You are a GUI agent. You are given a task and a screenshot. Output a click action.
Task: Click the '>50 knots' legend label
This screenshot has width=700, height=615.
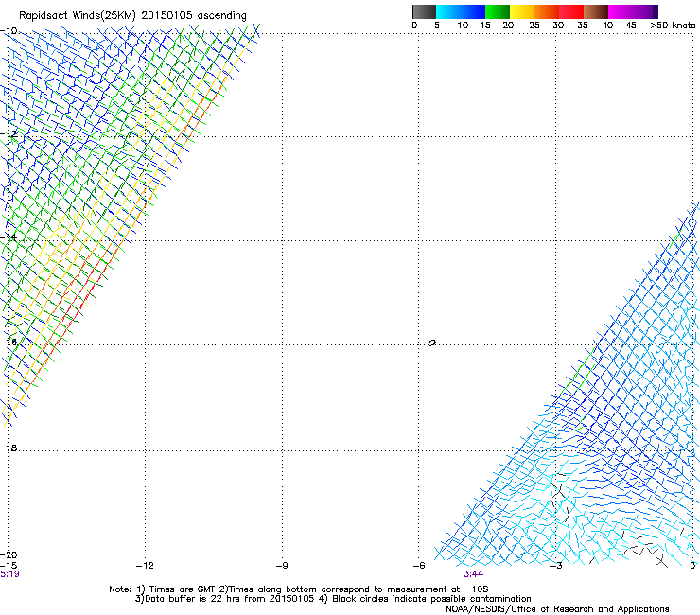(673, 26)
